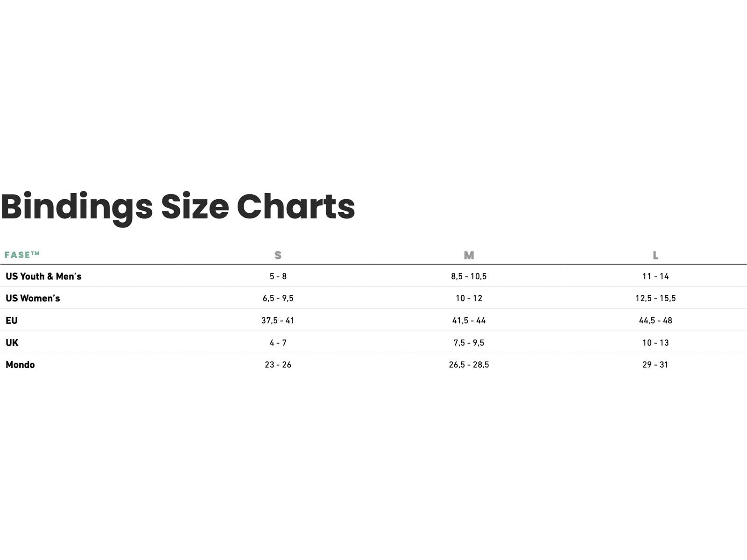Click the 26,5 - 28,5 Mondo medium cell
This screenshot has width=747, height=560.
coord(469,364)
